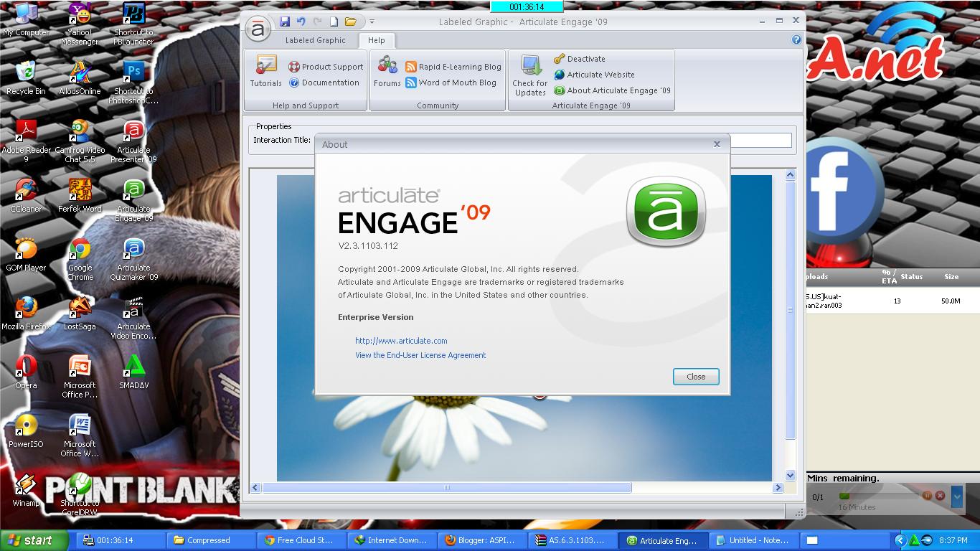Click the canvas vertical scrollbar up arrow

click(x=791, y=175)
